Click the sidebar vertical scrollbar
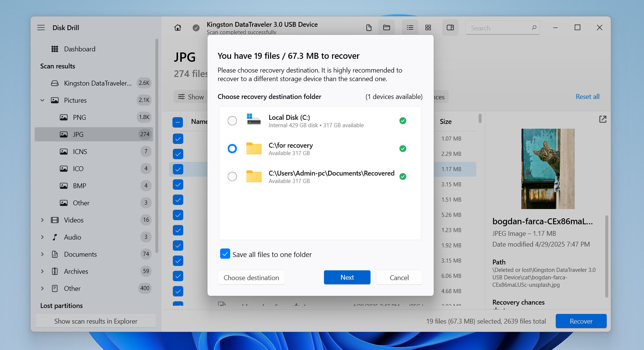The image size is (644, 350). point(157,145)
